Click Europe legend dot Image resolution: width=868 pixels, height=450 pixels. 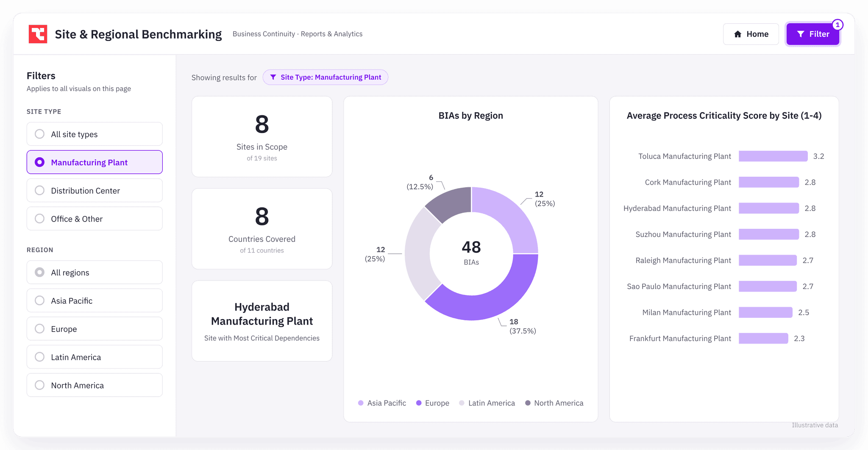[419, 403]
